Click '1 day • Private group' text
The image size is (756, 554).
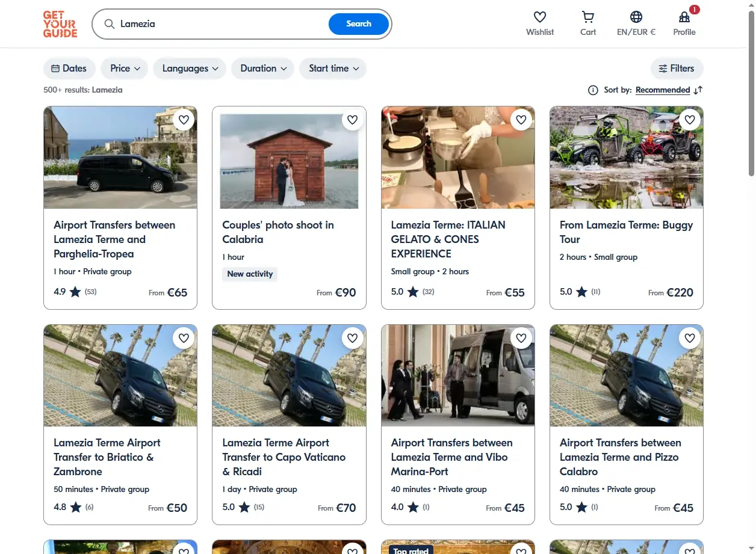click(259, 489)
